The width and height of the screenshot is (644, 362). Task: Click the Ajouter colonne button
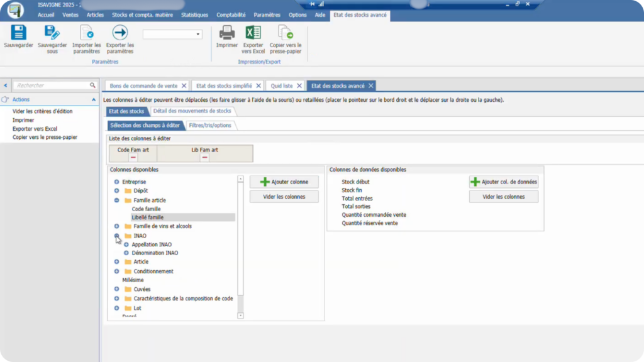point(284,182)
